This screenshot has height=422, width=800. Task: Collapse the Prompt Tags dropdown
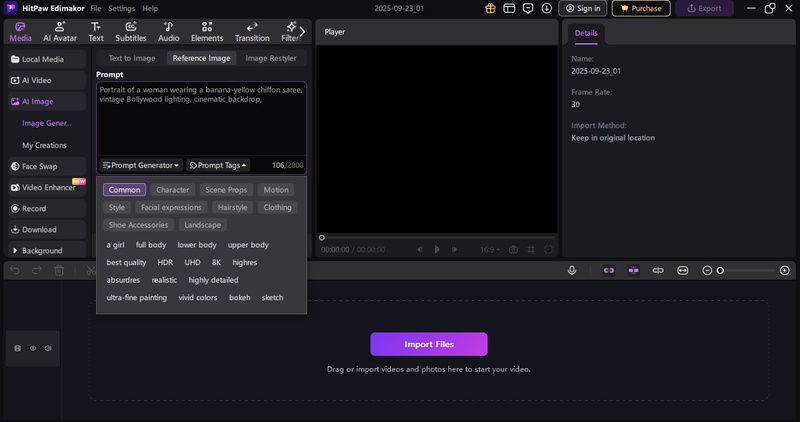pyautogui.click(x=218, y=165)
